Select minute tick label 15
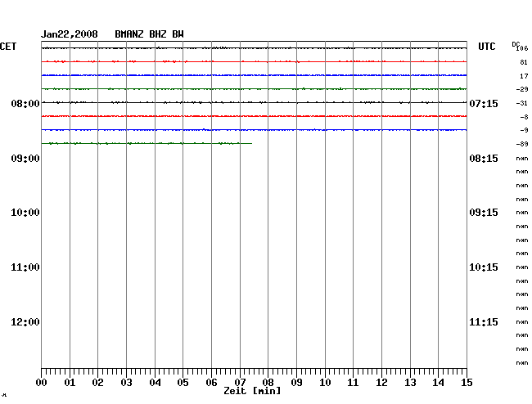 click(x=467, y=383)
